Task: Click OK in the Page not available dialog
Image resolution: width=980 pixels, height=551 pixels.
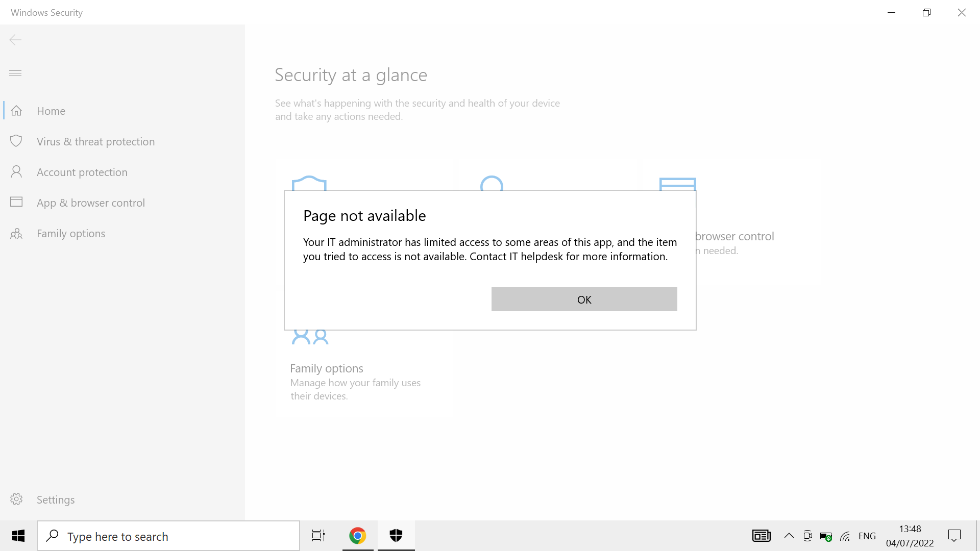Action: point(584,299)
